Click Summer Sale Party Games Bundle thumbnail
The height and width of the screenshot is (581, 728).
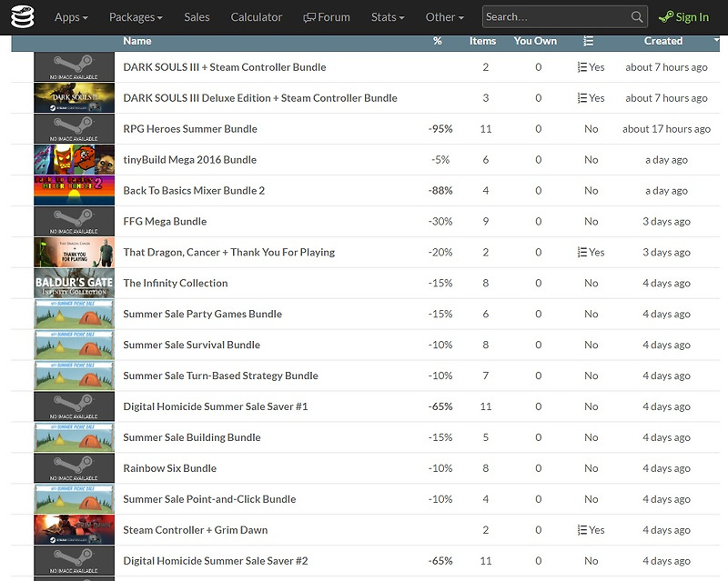point(75,314)
